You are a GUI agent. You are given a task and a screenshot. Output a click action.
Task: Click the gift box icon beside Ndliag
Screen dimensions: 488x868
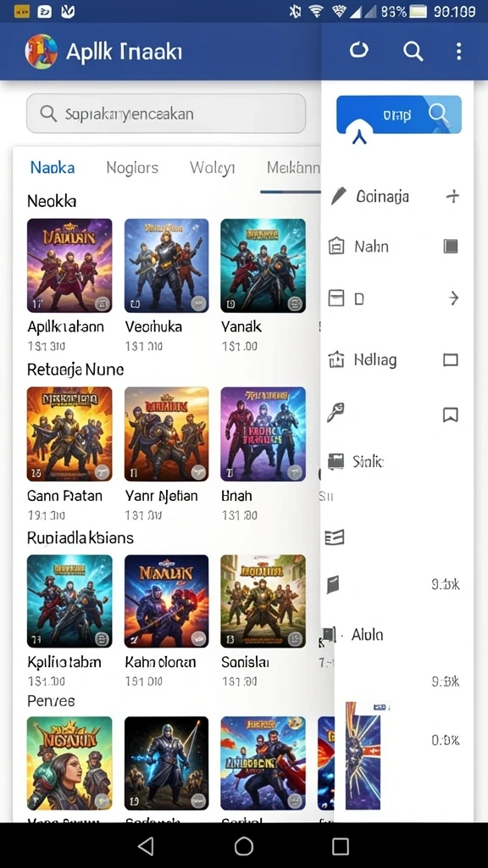[336, 359]
